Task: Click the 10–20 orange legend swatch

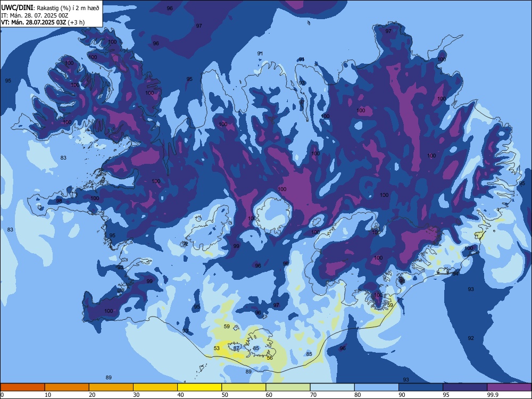Action: coord(67,387)
